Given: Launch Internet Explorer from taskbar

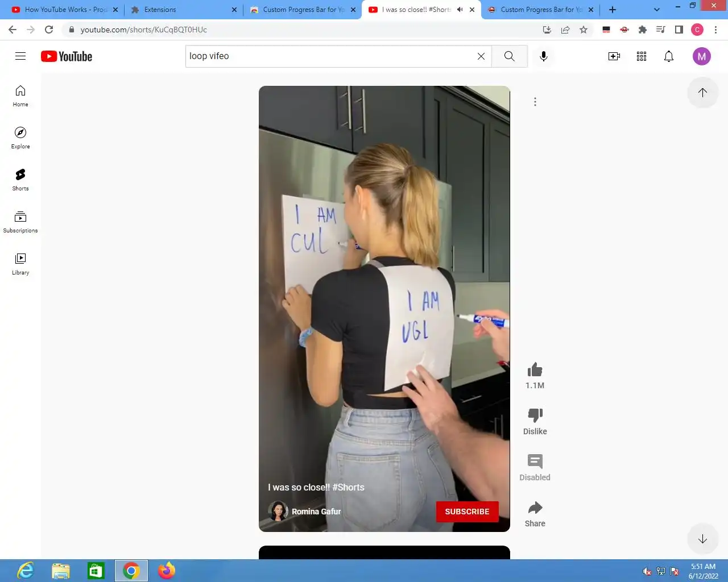Looking at the screenshot, I should (26, 571).
